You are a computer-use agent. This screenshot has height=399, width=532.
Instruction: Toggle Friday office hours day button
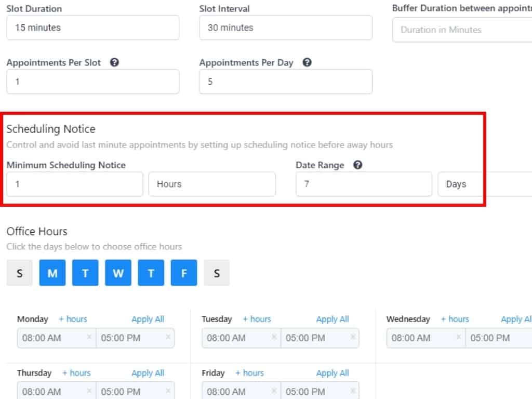(184, 273)
